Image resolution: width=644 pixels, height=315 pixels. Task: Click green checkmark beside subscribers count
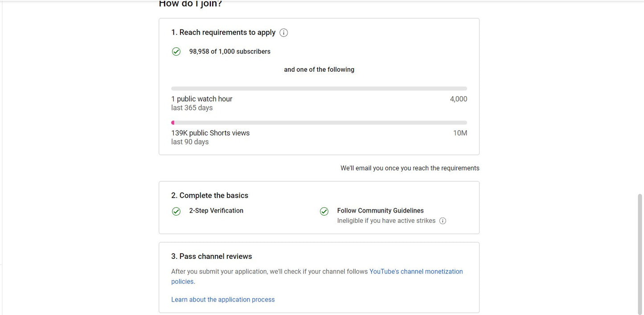point(176,52)
